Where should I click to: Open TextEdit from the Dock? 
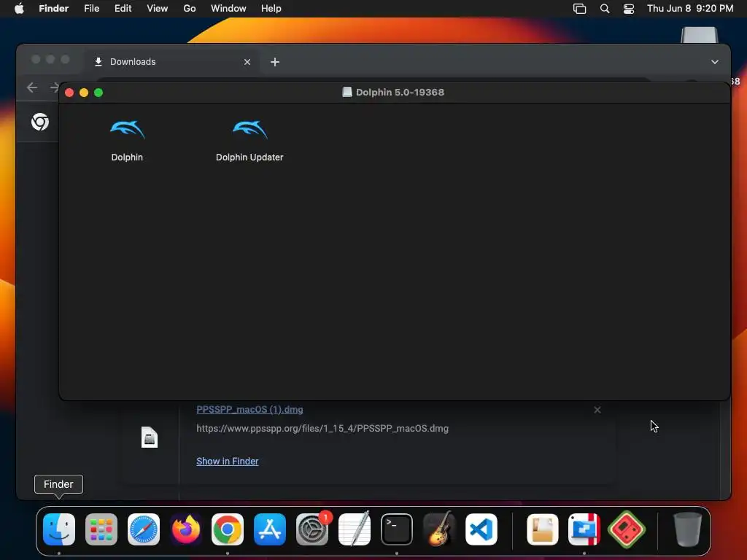click(355, 529)
